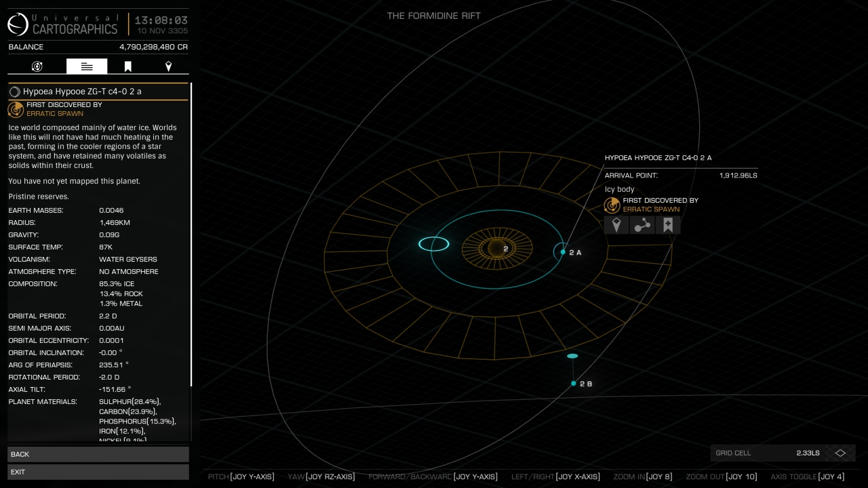Click the popup header HYPOEA HYPOOE ZG-T C4-0 2 A
Image resolution: width=868 pixels, height=488 pixels.
click(x=658, y=158)
